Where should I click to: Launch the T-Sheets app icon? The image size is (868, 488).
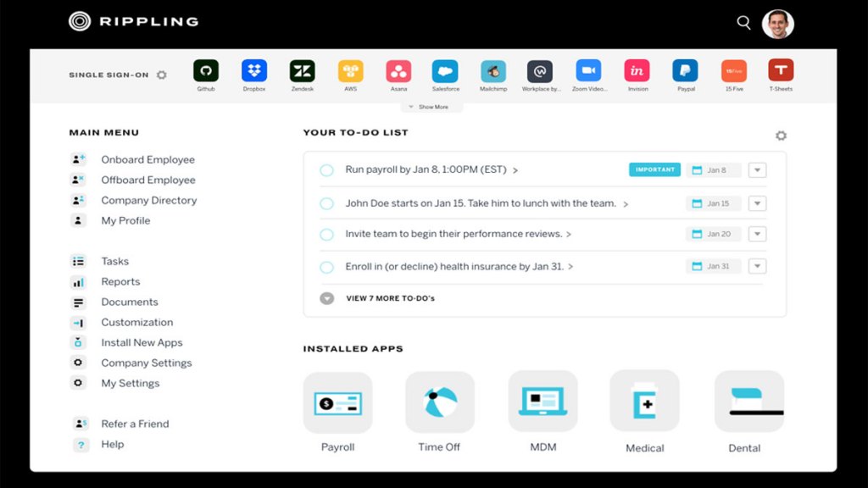[781, 71]
